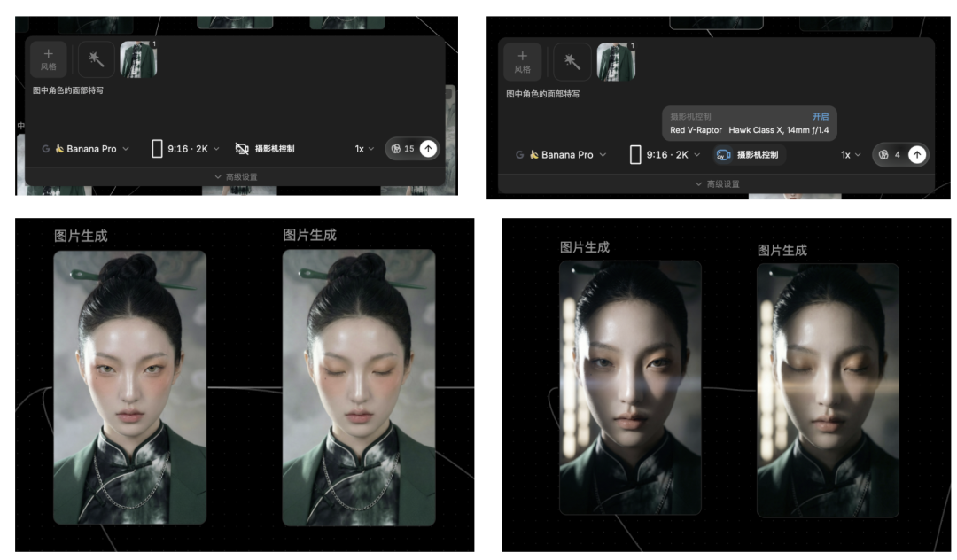The image size is (957, 560).
Task: Open the 1x count dropdown next to 15 credits
Action: click(364, 149)
